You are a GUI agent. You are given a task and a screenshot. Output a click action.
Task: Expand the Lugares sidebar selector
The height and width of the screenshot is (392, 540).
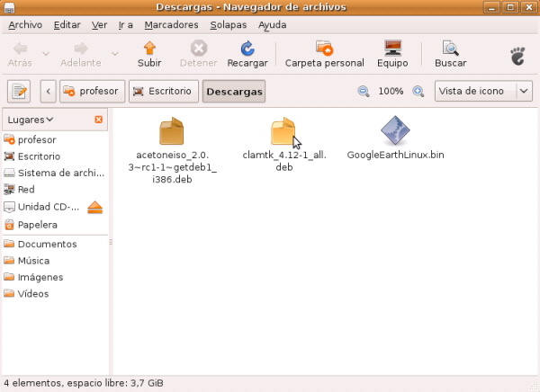tap(31, 120)
